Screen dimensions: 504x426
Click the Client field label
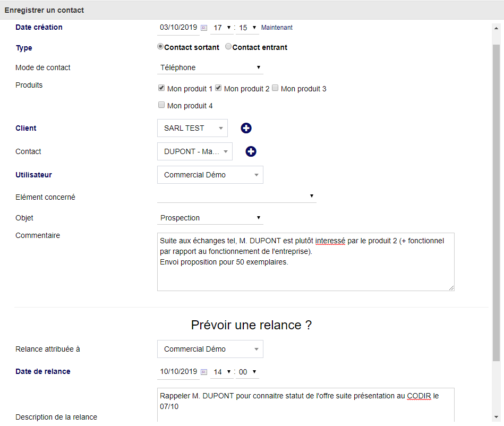tap(26, 129)
